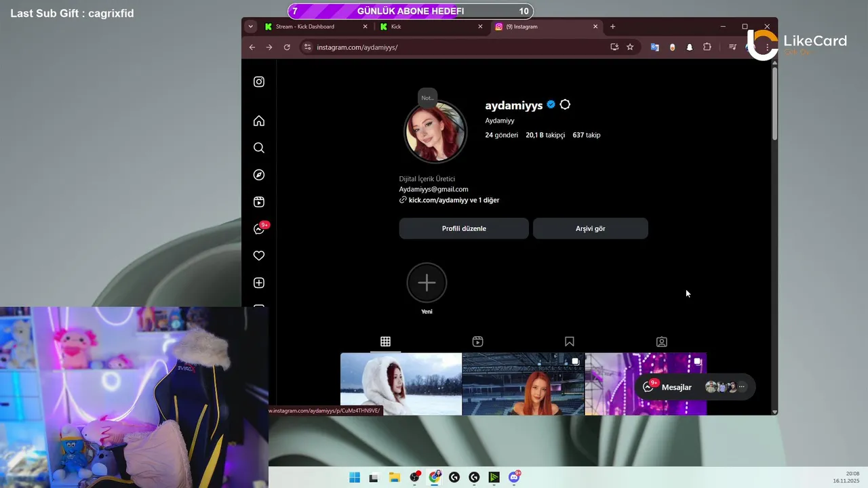The height and width of the screenshot is (488, 868).
Task: Switch to the Kick browser tab
Action: pyautogui.click(x=431, y=26)
